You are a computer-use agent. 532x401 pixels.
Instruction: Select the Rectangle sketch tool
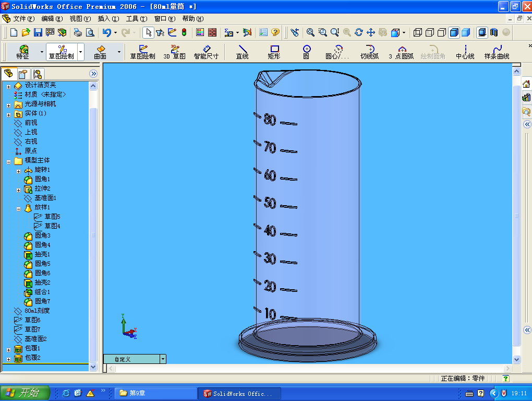274,52
